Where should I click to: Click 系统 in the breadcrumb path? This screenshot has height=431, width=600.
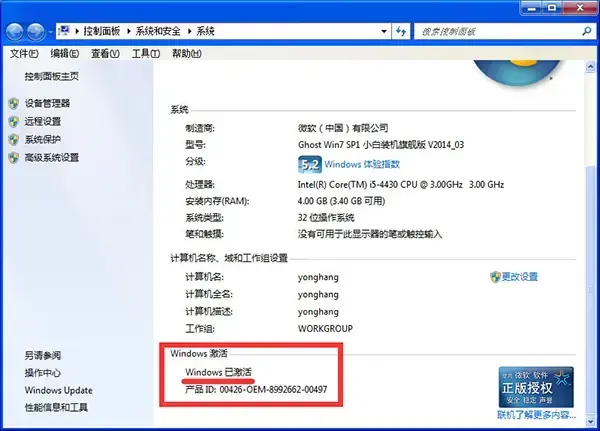point(205,31)
